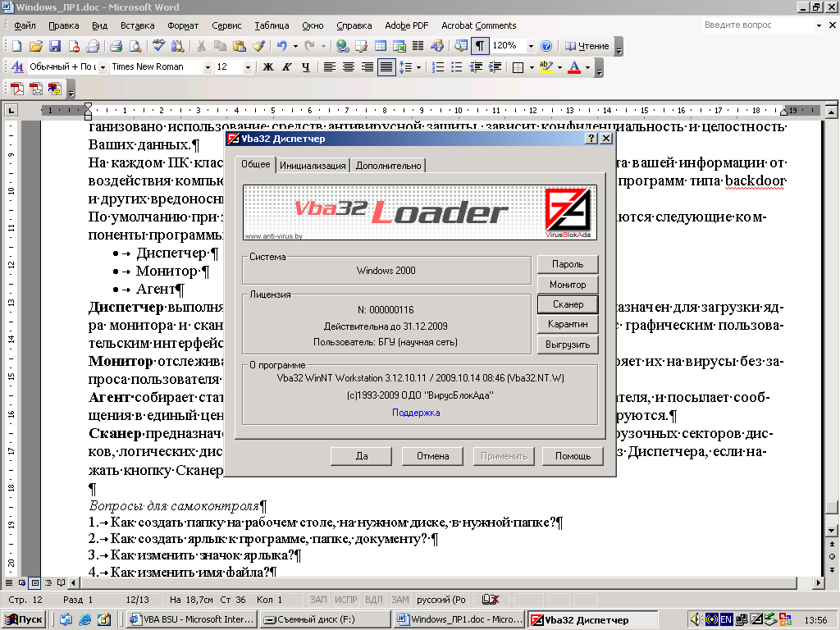Click the VirusBlokAda logo in dialog
Viewport: 840px width, 630px height.
(569, 212)
